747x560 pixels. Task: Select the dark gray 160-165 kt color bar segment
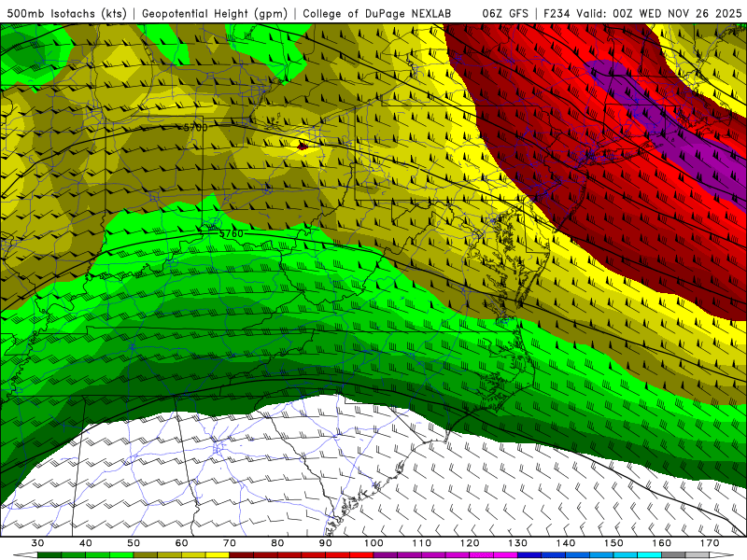pos(673,555)
